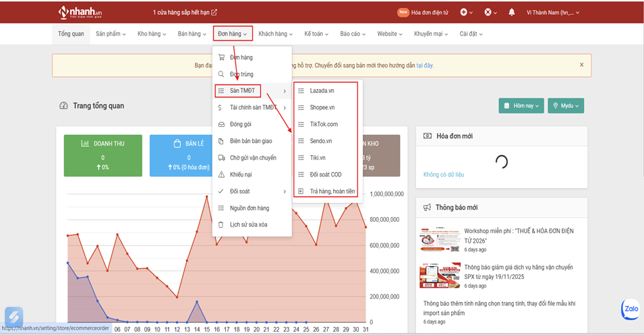Click the cart icon beside Đơn hàng

221,57
